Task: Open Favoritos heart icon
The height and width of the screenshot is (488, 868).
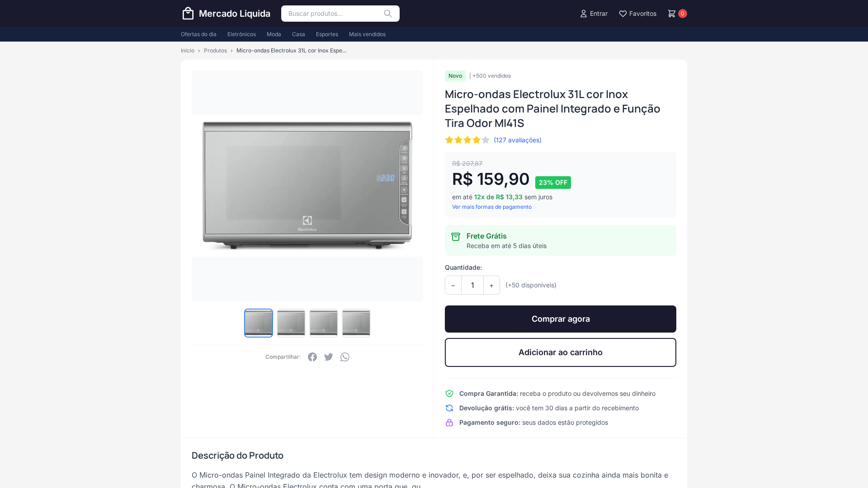Action: 623,14
